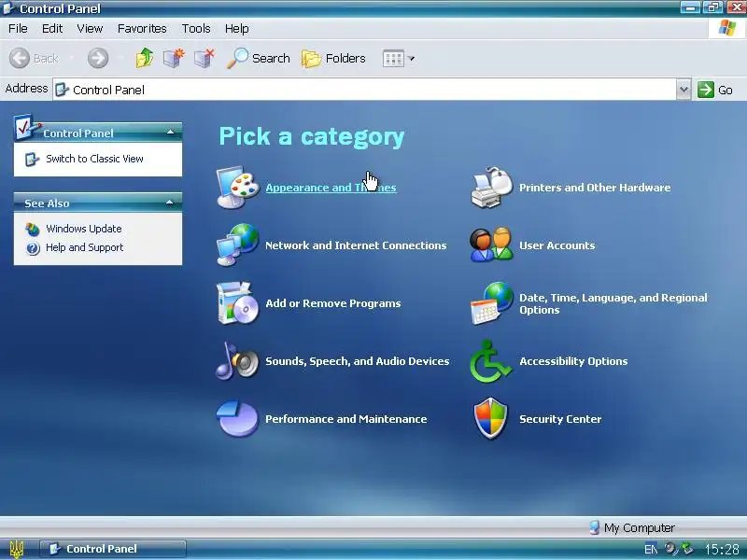Viewport: 747px width, 560px height.
Task: Click the Address bar folder icon
Action: point(62,90)
